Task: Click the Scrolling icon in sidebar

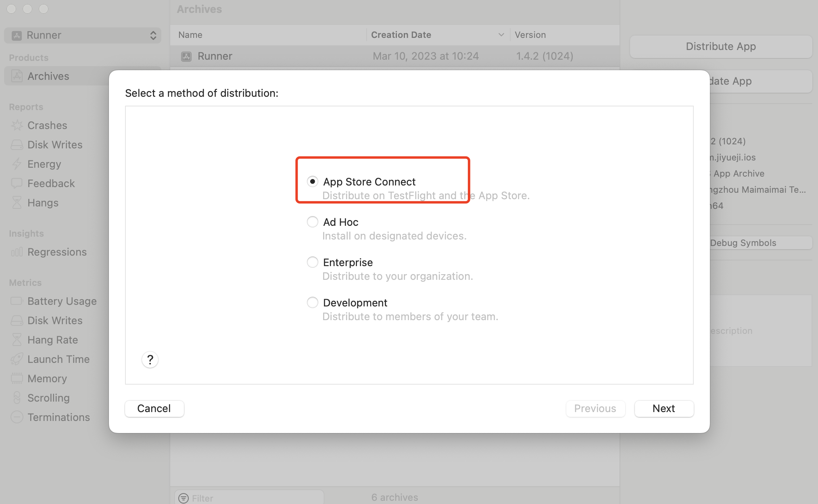Action: pos(17,398)
